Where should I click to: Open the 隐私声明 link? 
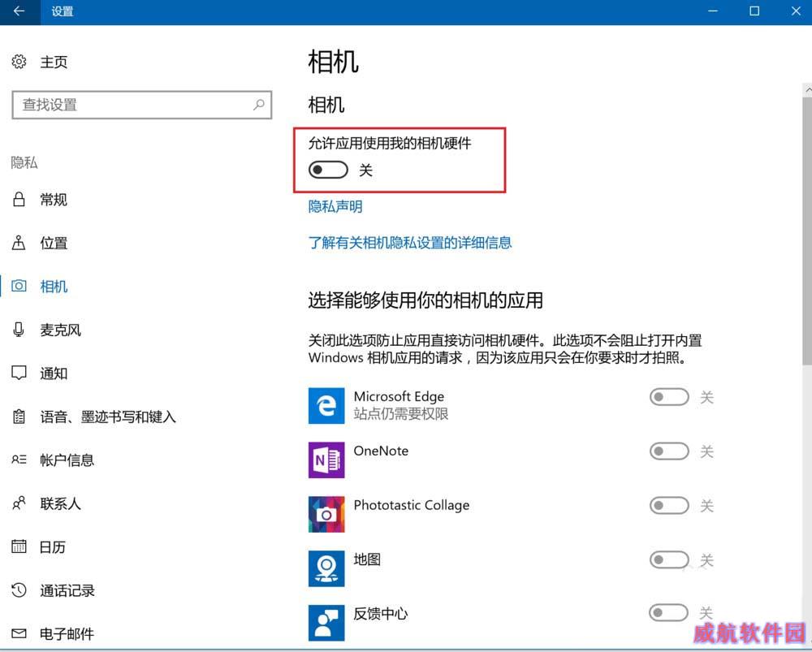click(335, 206)
